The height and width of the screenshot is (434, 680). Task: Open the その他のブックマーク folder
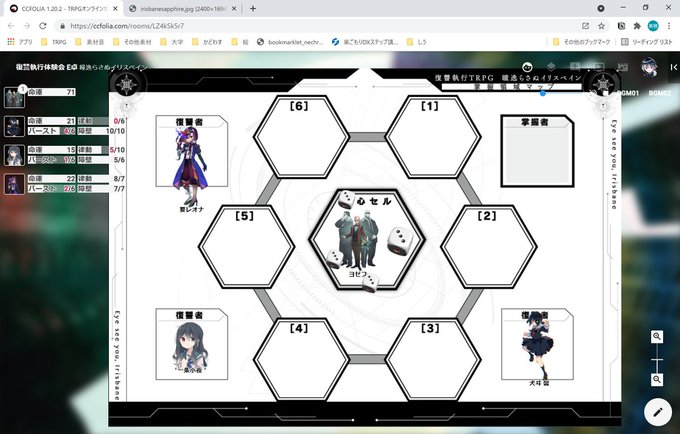(582, 42)
